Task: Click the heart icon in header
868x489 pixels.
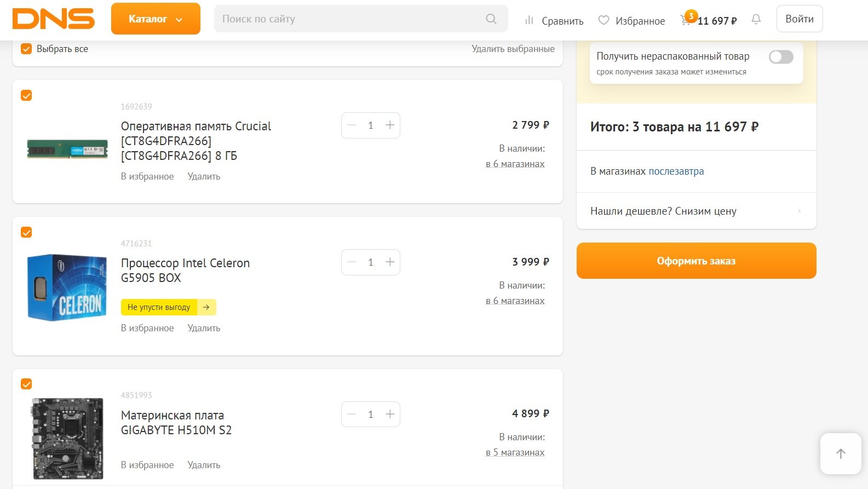Action: click(x=603, y=20)
